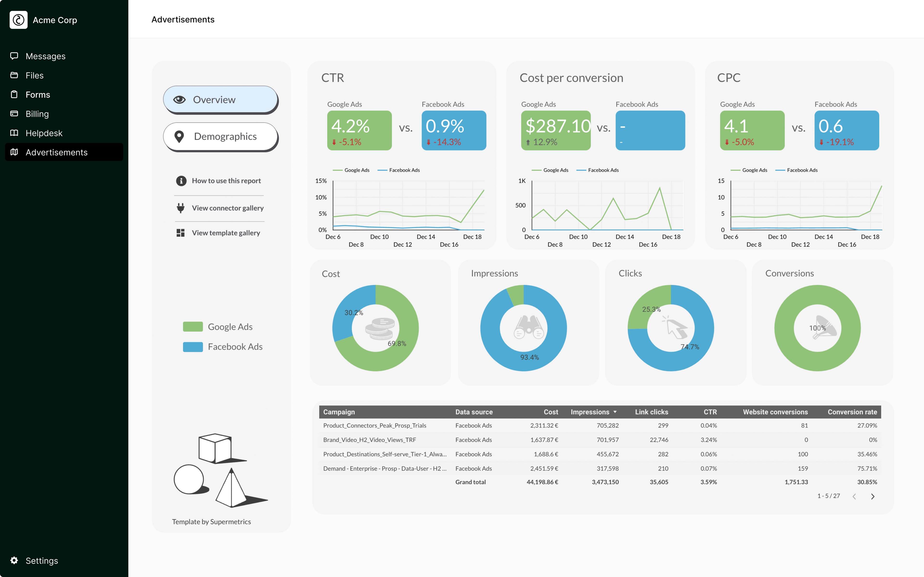Click the Advertisements map icon in sidebar
This screenshot has height=577, width=924.
14,152
